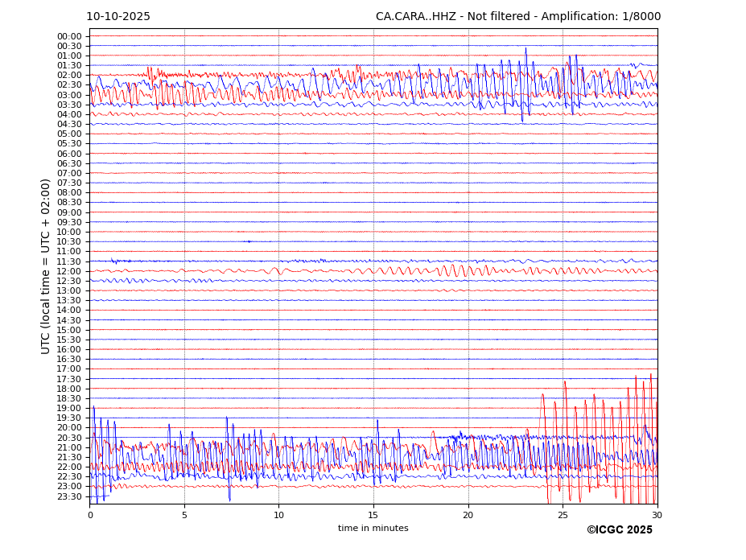746x560 pixels.
Task: Click the 5 minute x-axis tick label
Action: tap(184, 515)
